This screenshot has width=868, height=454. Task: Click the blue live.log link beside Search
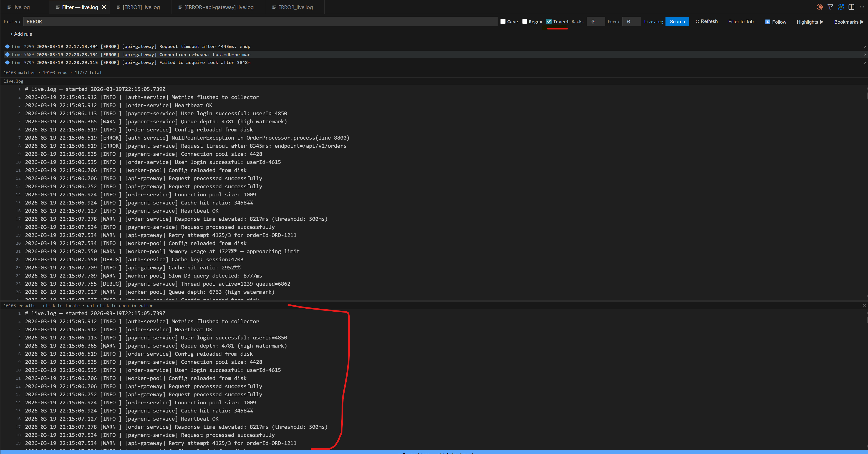tap(653, 22)
